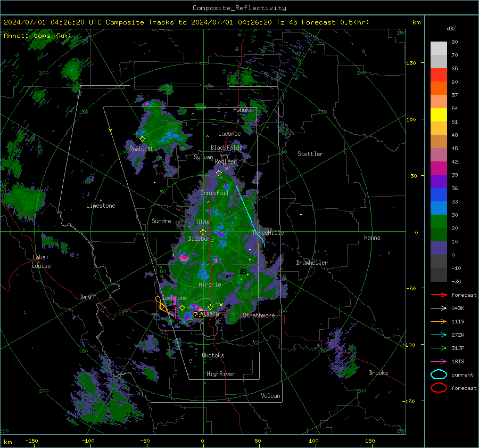Pick the bright green swatch between 30 and 20
This screenshot has width=479, height=448.
click(x=439, y=222)
